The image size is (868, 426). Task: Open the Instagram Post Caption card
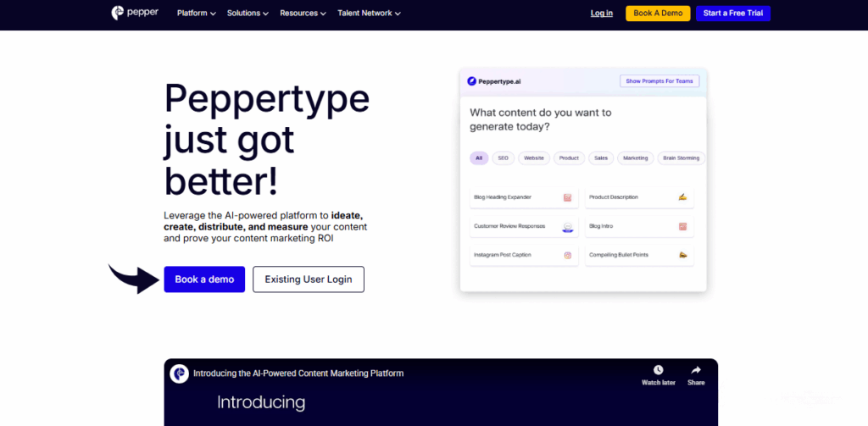(x=524, y=256)
